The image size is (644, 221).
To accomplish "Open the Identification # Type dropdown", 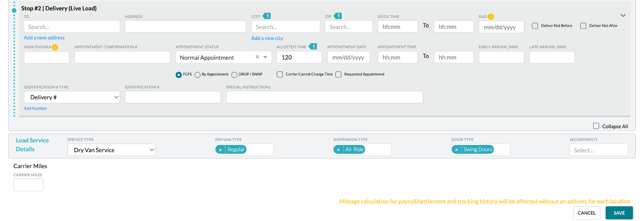I will click(x=72, y=97).
